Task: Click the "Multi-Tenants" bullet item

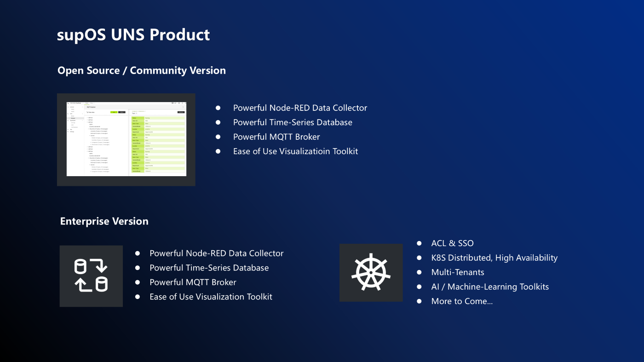Action: click(x=457, y=272)
